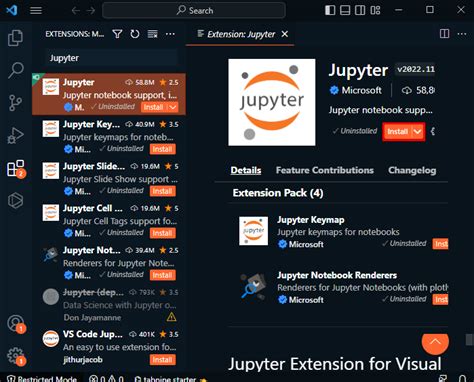This screenshot has height=382, width=474.
Task: Clear extensions search results icon
Action: pos(153,34)
